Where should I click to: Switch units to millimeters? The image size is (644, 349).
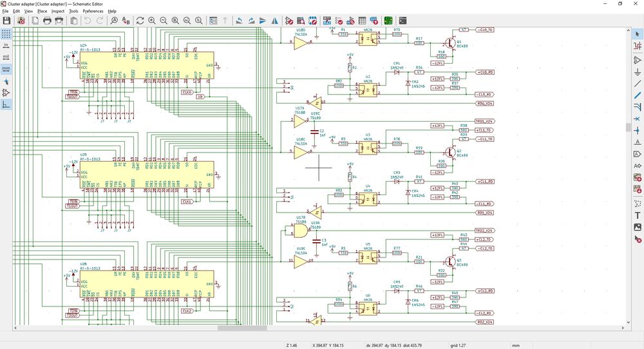point(6,69)
